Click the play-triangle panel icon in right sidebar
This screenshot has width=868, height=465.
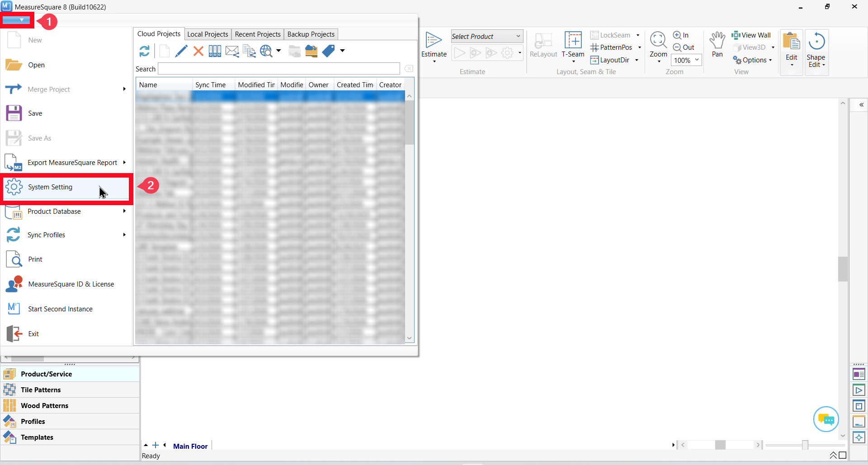click(x=859, y=390)
